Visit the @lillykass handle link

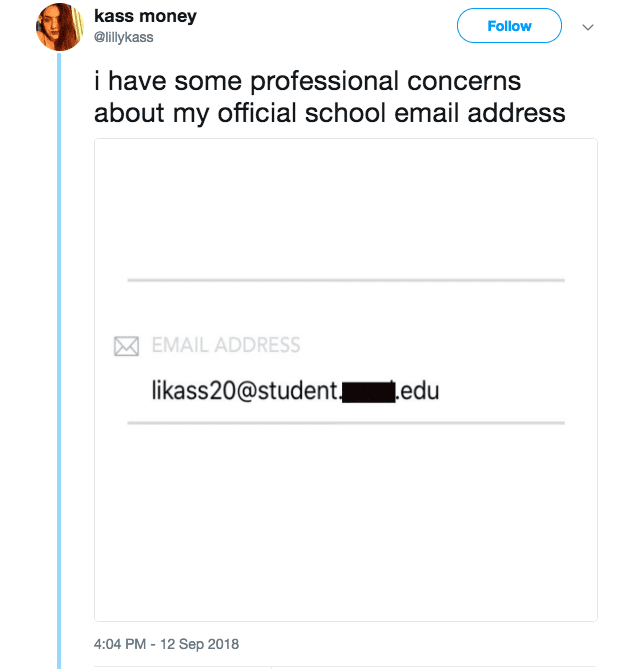125,37
